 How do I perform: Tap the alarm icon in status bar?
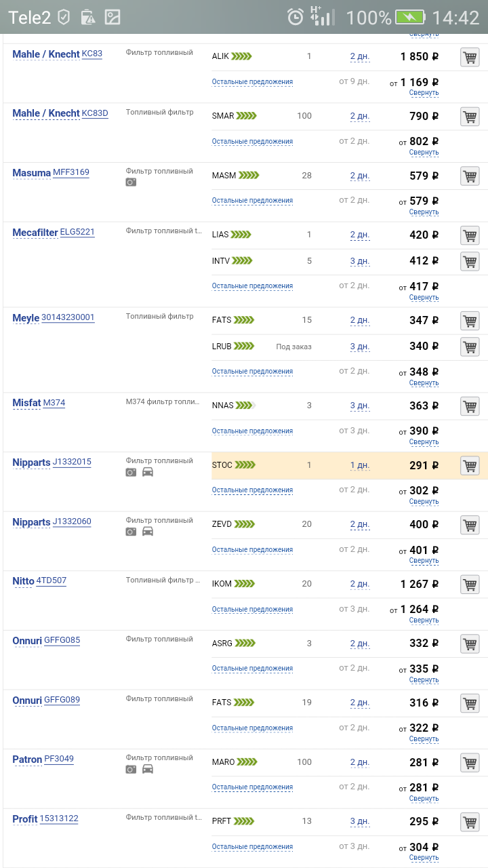tap(296, 17)
